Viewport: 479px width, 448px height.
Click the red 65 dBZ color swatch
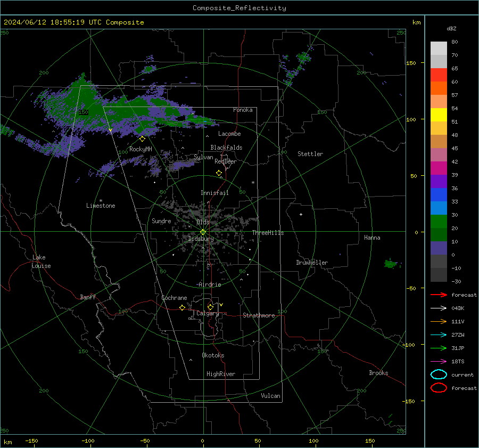click(x=439, y=75)
